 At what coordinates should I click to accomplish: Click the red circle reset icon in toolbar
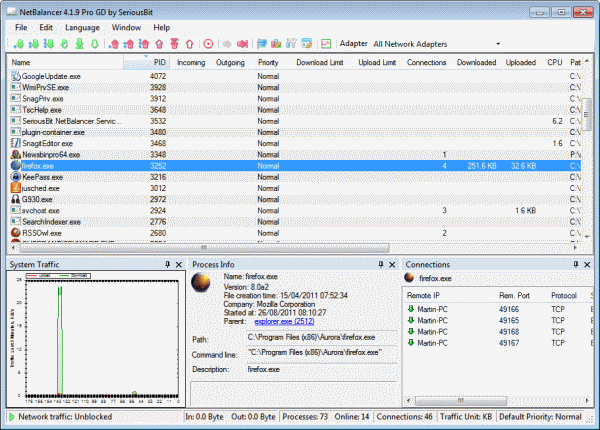[x=208, y=44]
